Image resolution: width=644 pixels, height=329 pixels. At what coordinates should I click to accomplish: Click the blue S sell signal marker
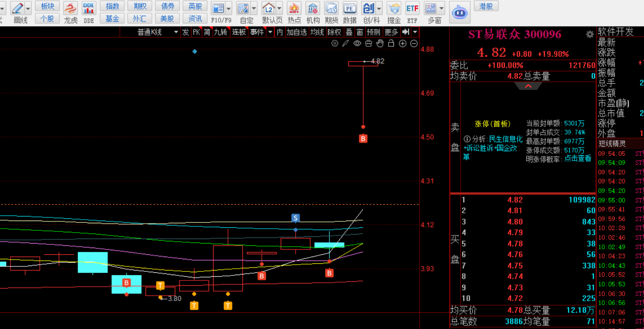296,218
